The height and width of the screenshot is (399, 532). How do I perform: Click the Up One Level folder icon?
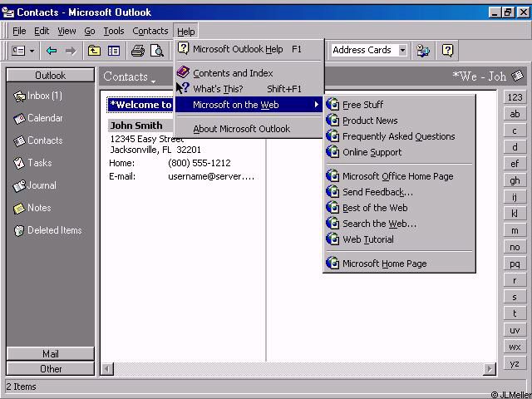(94, 51)
